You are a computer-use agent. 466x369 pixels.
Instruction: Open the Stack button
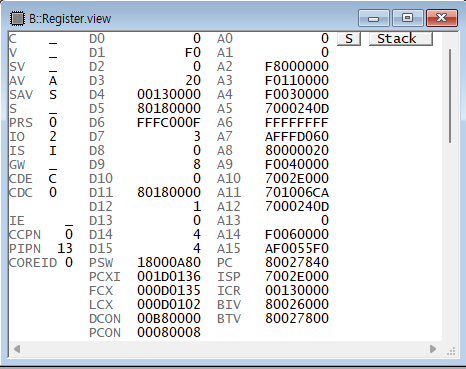coord(401,39)
